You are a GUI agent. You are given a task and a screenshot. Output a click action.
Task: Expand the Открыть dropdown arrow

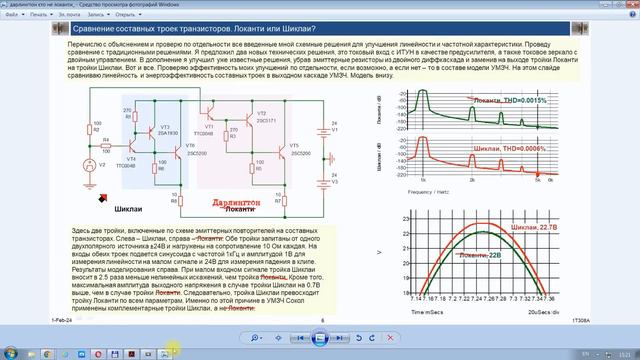pos(140,14)
